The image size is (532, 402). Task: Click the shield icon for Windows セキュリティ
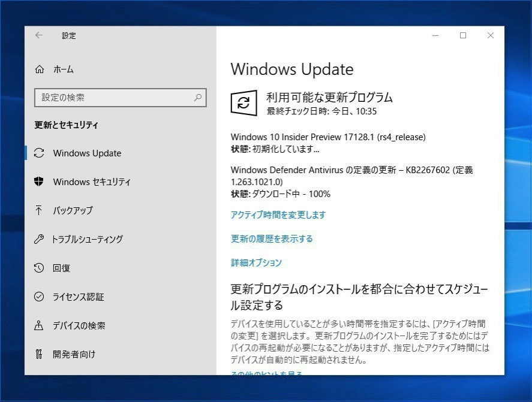39,182
